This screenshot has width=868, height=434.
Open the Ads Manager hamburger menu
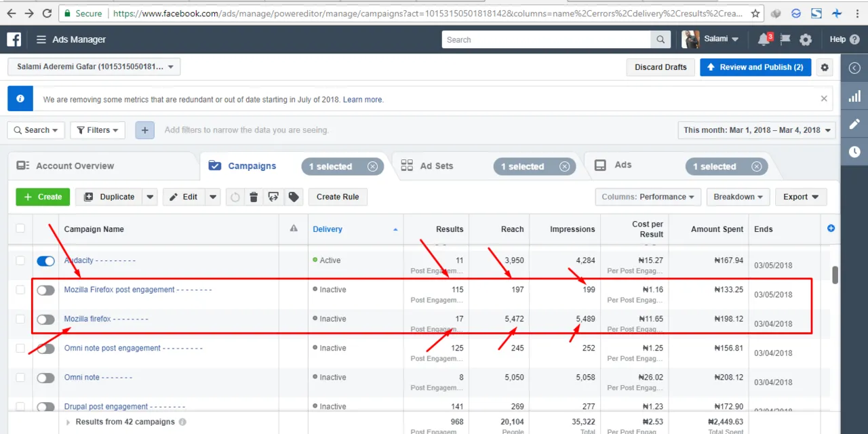(x=41, y=39)
